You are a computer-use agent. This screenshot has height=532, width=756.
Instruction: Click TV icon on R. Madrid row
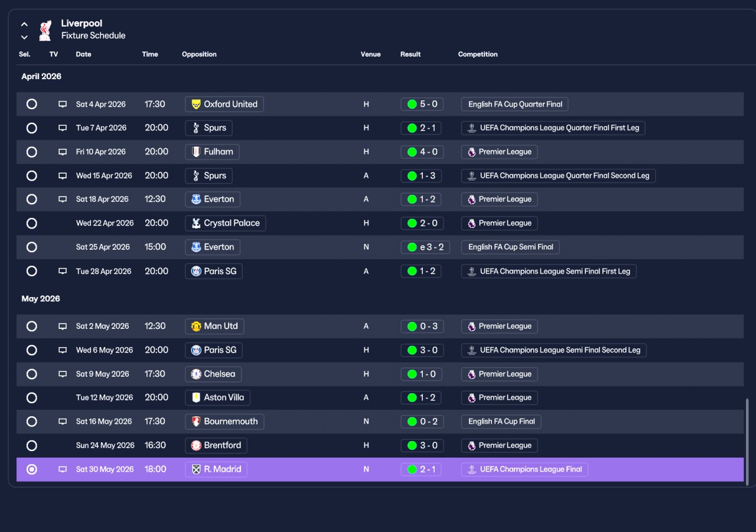63,469
